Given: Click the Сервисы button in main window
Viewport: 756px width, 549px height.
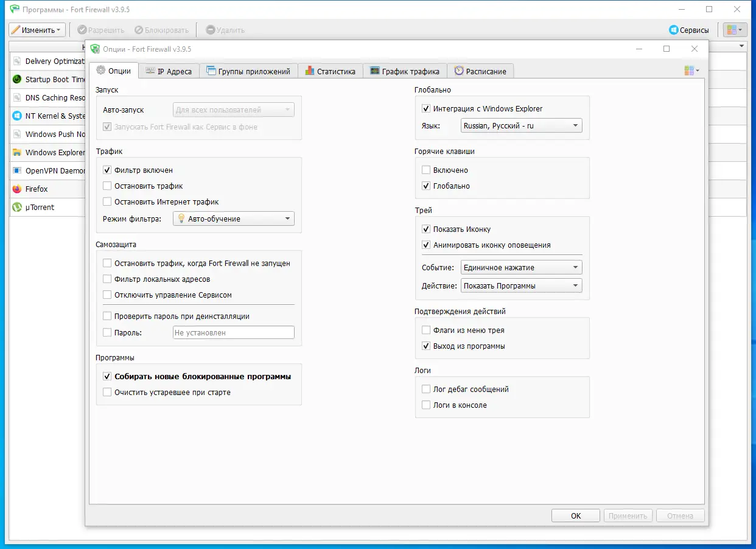Looking at the screenshot, I should [x=689, y=30].
